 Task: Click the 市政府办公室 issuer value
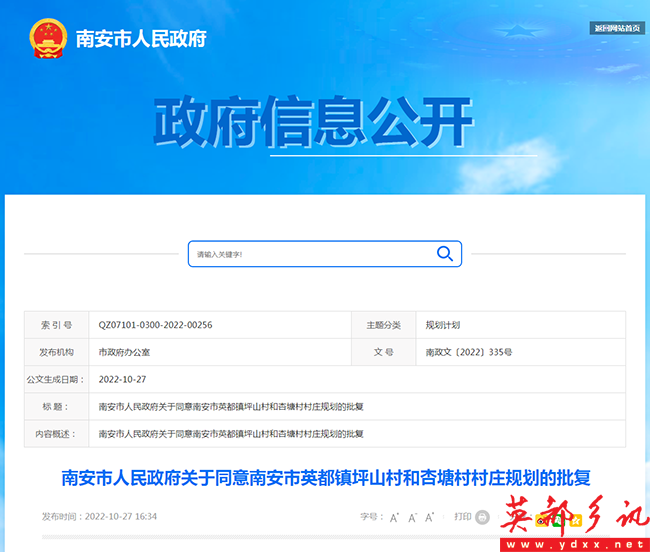coord(124,352)
